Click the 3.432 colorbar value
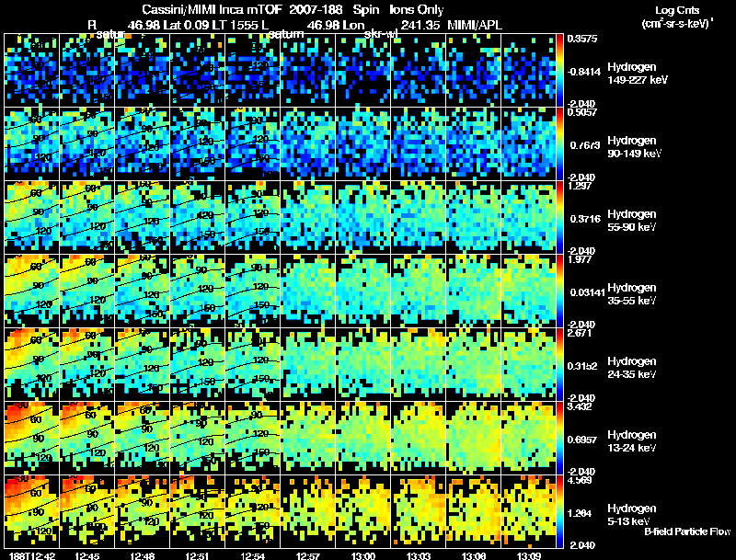The image size is (736, 560). 579,406
